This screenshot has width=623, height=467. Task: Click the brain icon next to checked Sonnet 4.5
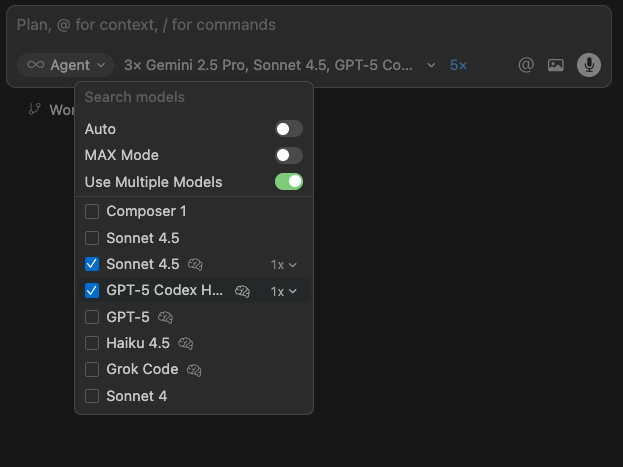pos(195,264)
